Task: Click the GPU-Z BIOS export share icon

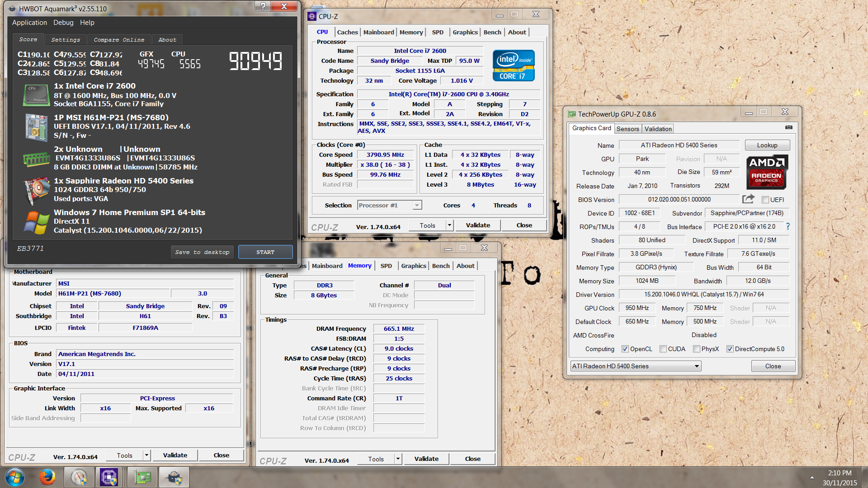Action: click(x=748, y=199)
